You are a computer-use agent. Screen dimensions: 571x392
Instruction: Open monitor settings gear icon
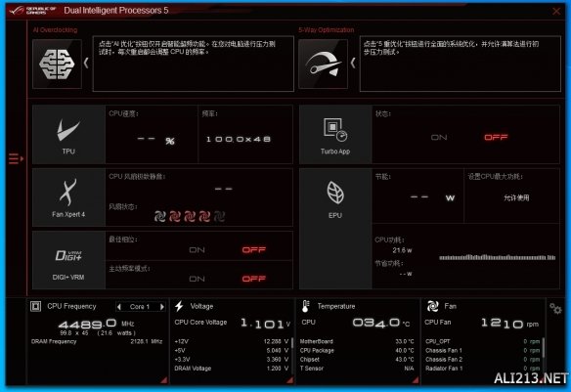point(555,309)
